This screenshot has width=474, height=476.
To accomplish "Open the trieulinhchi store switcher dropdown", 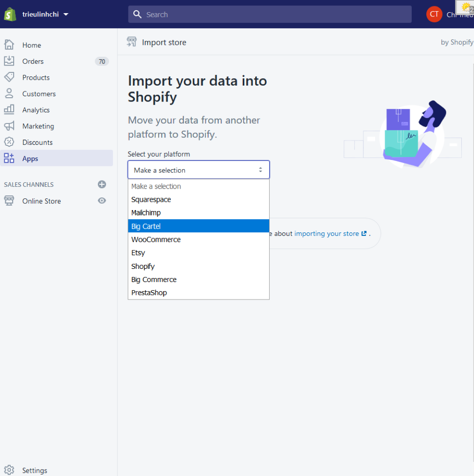I will (x=46, y=14).
